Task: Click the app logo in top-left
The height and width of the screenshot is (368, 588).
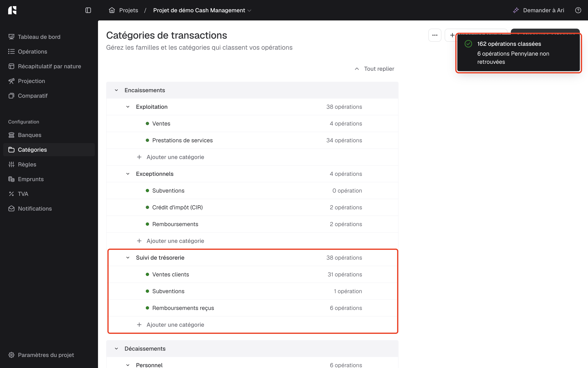Action: [x=12, y=10]
